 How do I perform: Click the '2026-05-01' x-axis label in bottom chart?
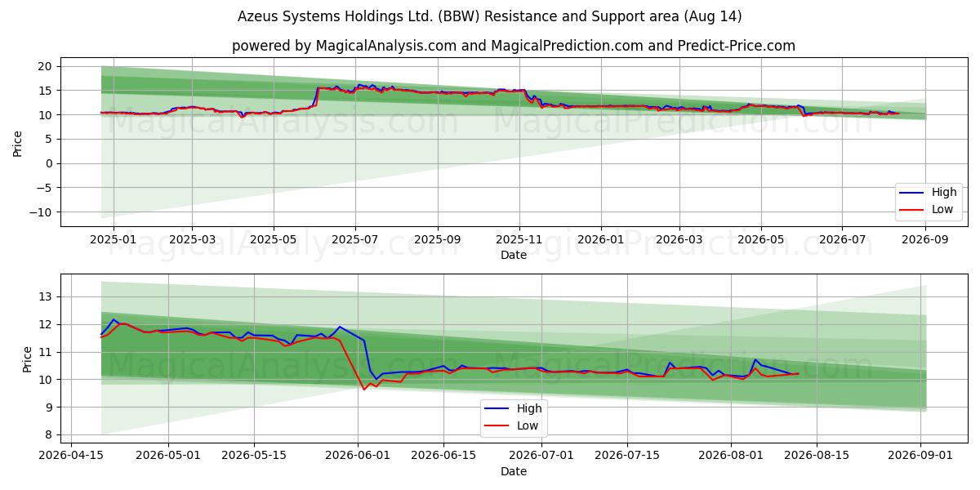(168, 456)
